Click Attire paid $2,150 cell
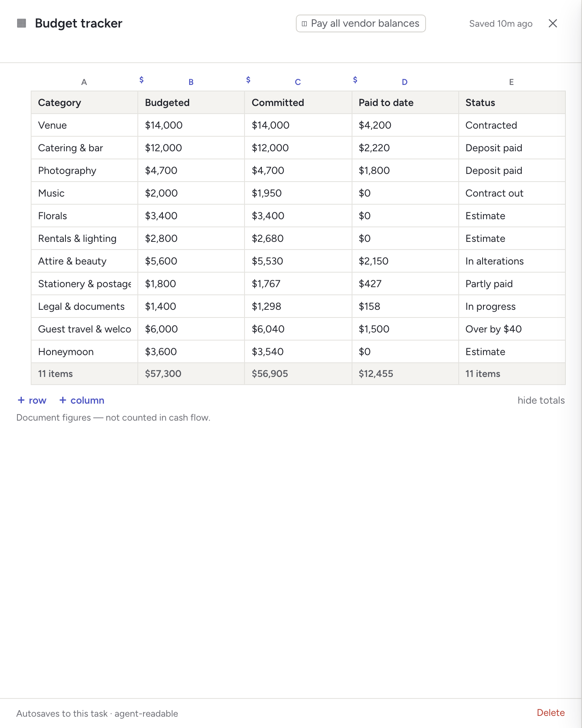 click(x=405, y=261)
